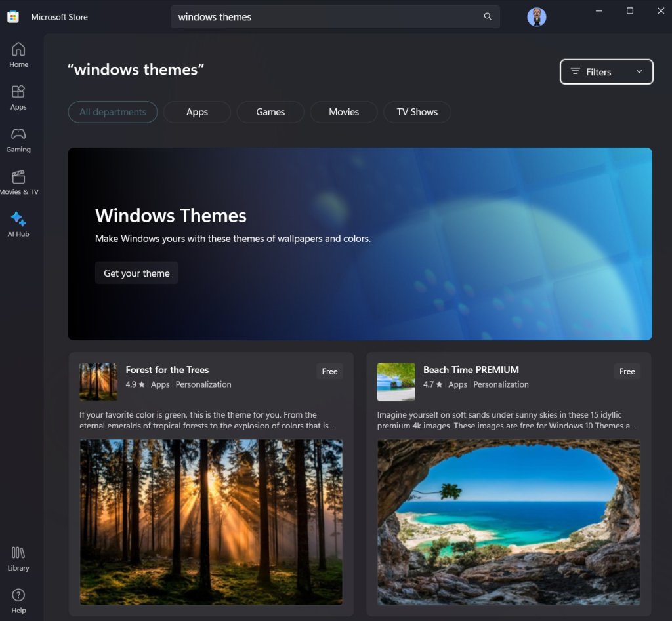The image size is (672, 621).
Task: Click the 4.7 star rating text
Action: pyautogui.click(x=433, y=384)
